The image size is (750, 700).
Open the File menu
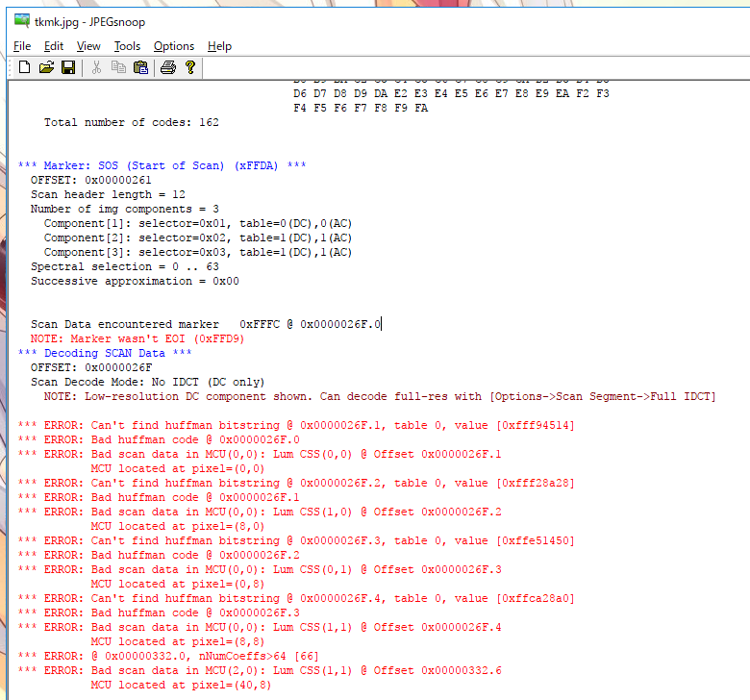coord(22,46)
